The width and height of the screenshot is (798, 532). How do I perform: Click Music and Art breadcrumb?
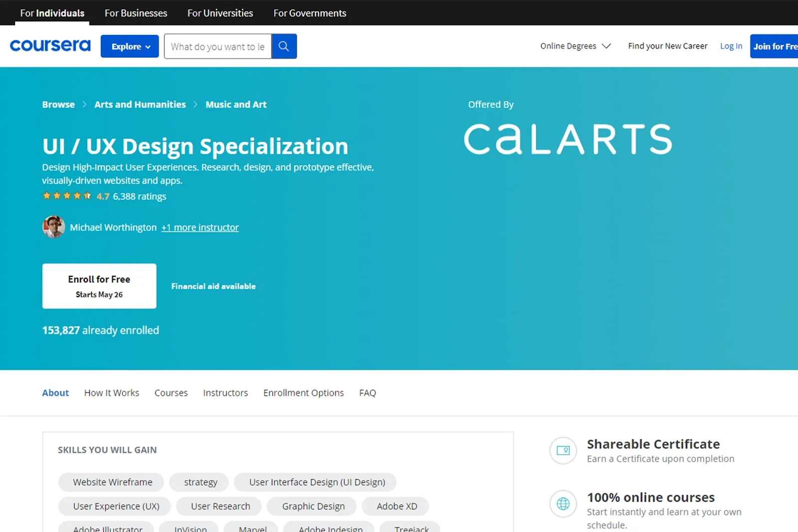tap(236, 105)
